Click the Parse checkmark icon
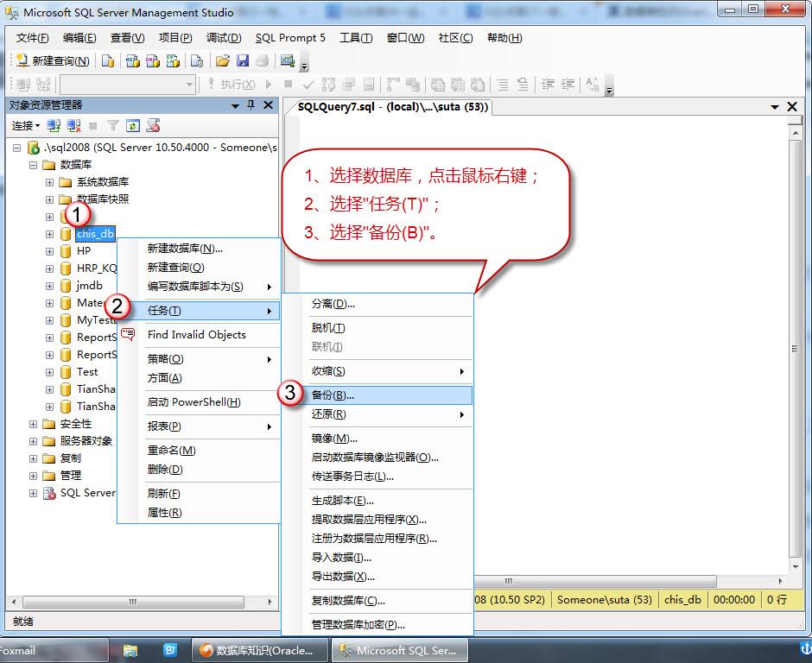This screenshot has height=663, width=812. pyautogui.click(x=308, y=85)
